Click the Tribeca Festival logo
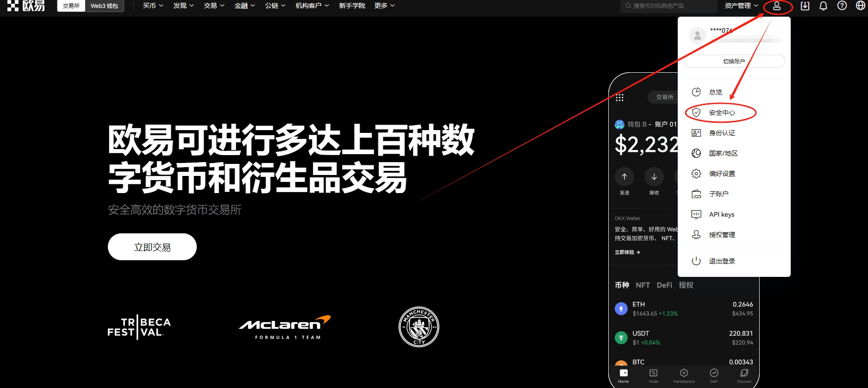868x388 pixels. [x=139, y=327]
